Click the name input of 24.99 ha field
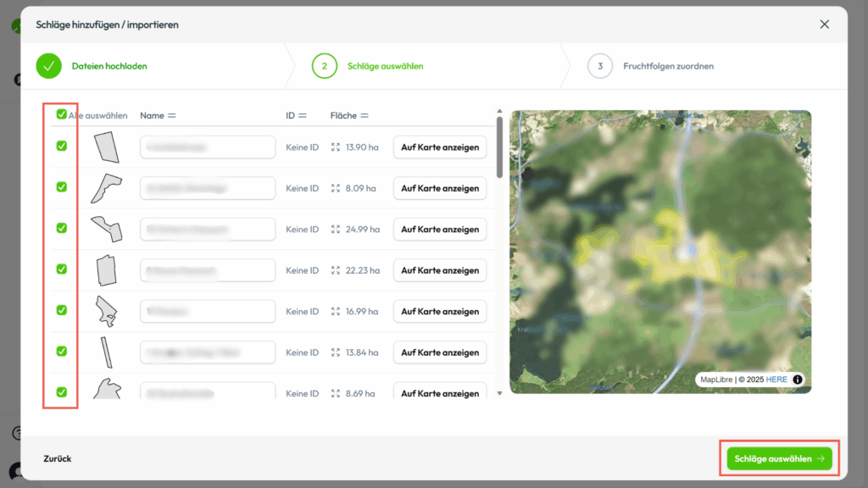The image size is (868, 488). pos(208,229)
